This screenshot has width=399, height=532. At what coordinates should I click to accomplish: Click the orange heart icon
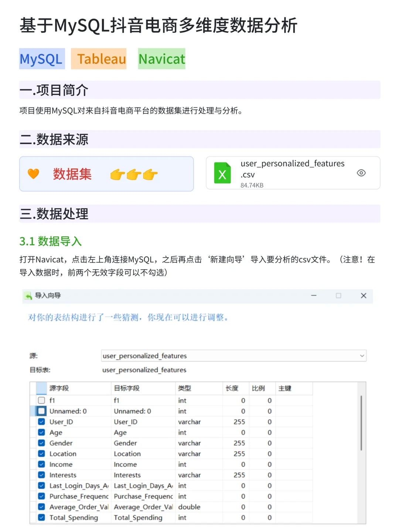click(34, 174)
